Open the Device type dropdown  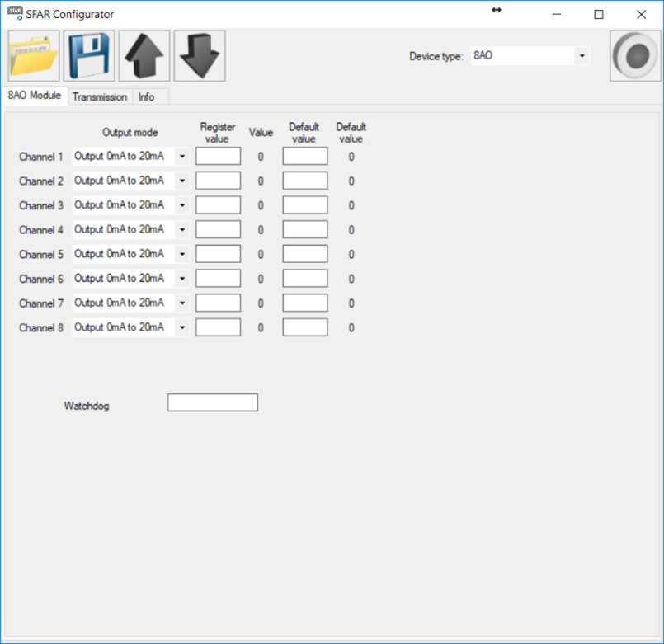click(x=582, y=56)
